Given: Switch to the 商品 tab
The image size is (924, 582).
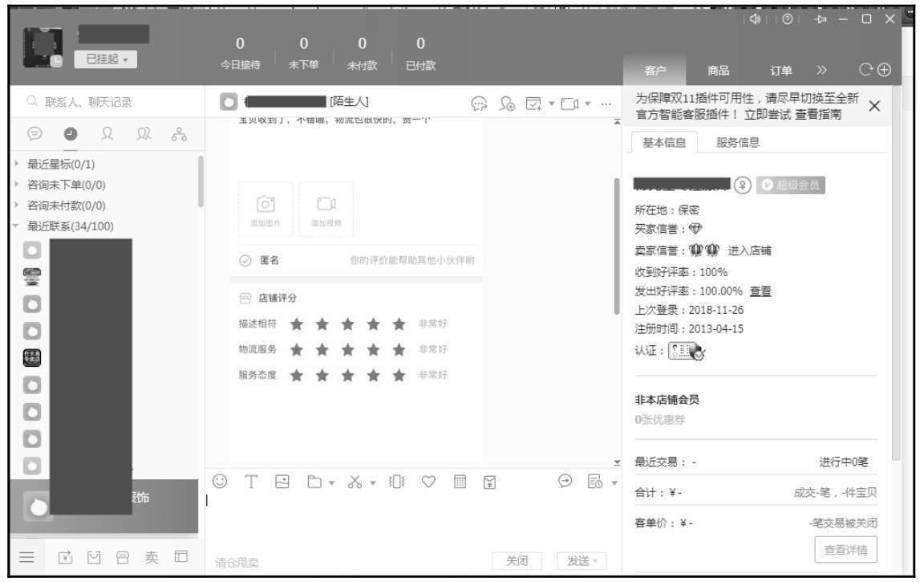Looking at the screenshot, I should click(718, 71).
